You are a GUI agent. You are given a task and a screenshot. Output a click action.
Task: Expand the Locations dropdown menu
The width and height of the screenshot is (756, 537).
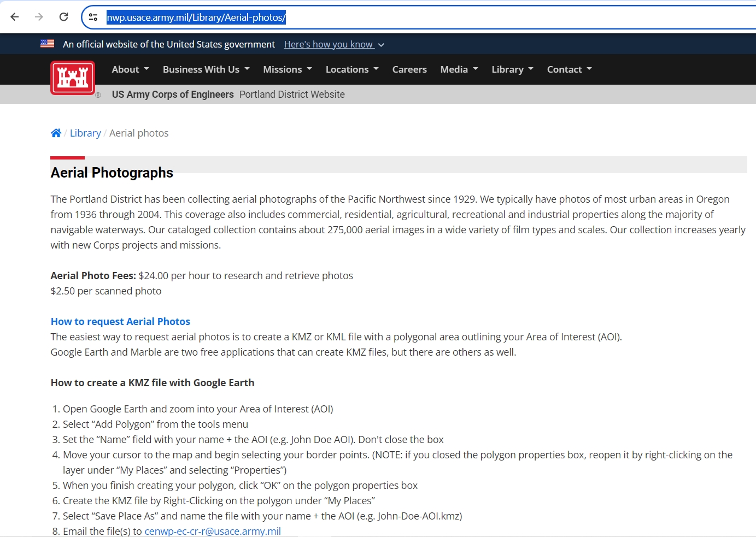(351, 69)
